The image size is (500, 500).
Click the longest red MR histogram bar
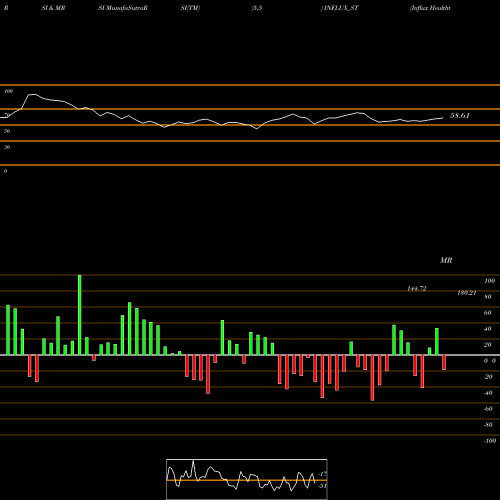pyautogui.click(x=372, y=378)
